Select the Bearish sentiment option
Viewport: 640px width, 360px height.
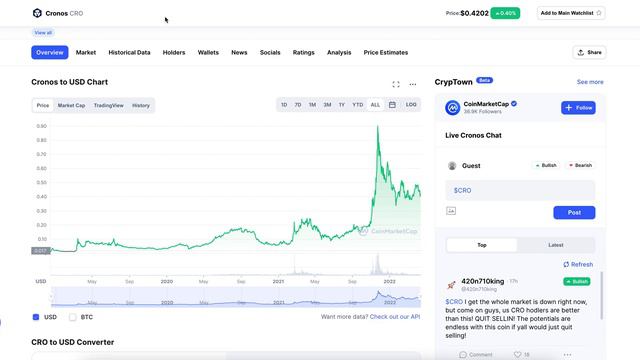point(580,165)
